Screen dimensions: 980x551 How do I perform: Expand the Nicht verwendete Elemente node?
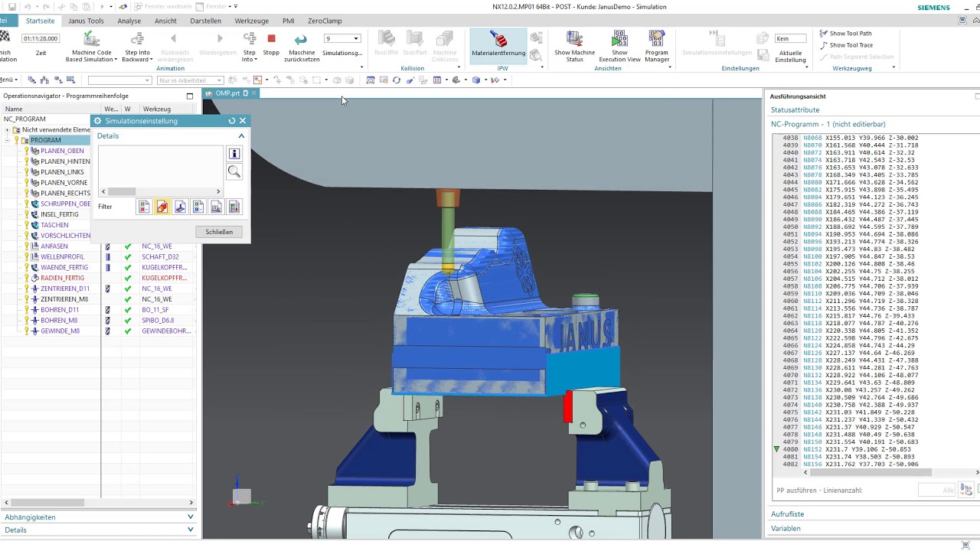tap(7, 129)
